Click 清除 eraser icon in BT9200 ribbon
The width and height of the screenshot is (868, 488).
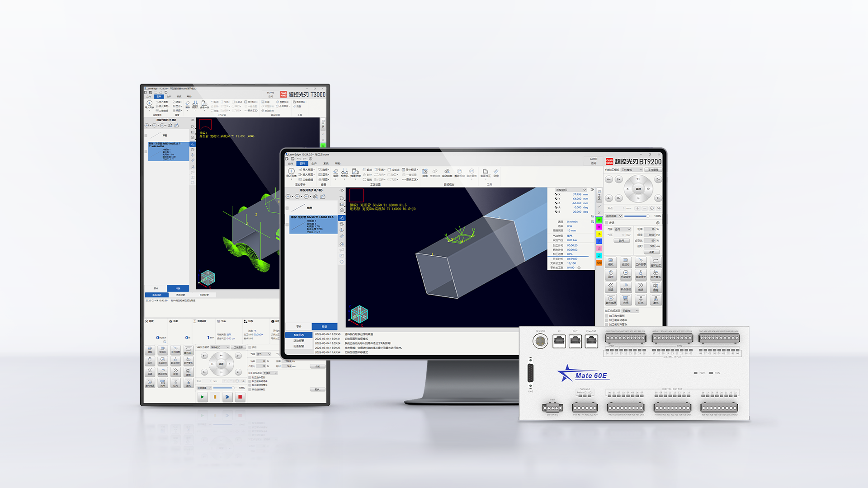pyautogui.click(x=335, y=173)
